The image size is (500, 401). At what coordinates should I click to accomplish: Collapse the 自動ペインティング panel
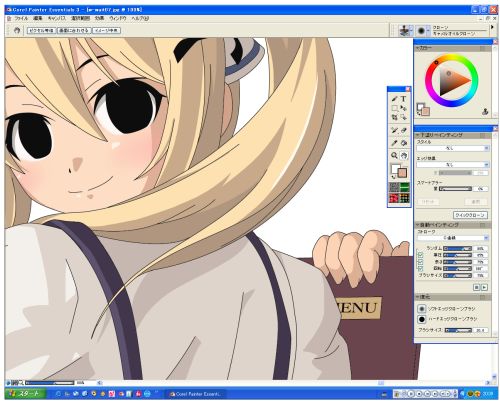pyautogui.click(x=417, y=225)
